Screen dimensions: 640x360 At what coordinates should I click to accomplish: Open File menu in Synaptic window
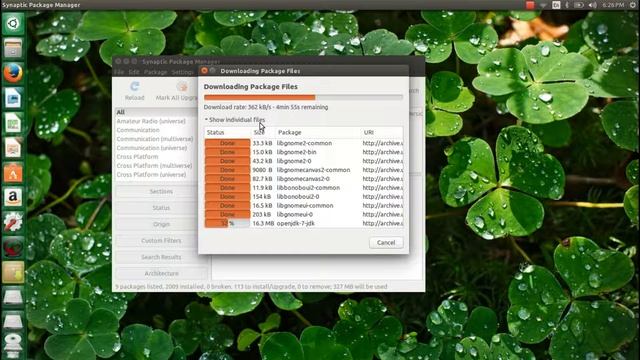coord(119,72)
